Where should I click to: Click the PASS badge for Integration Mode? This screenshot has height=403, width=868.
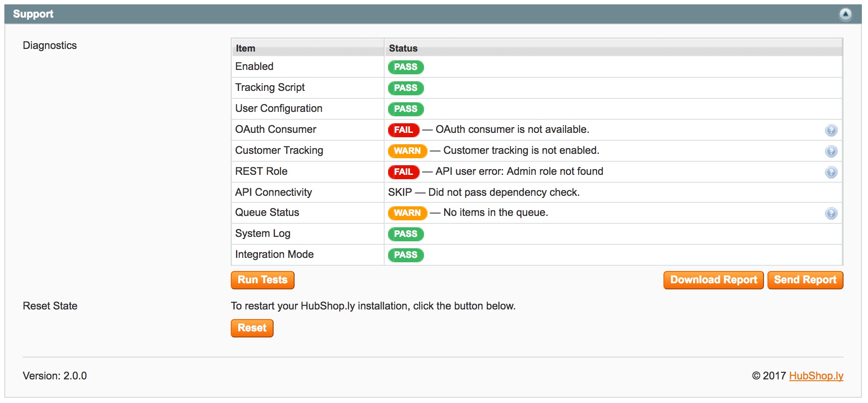click(x=406, y=255)
